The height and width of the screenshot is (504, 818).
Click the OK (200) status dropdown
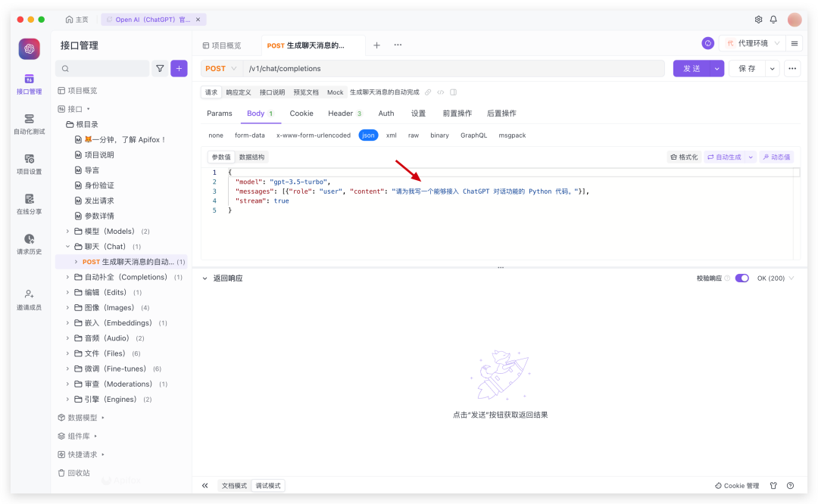coord(775,278)
